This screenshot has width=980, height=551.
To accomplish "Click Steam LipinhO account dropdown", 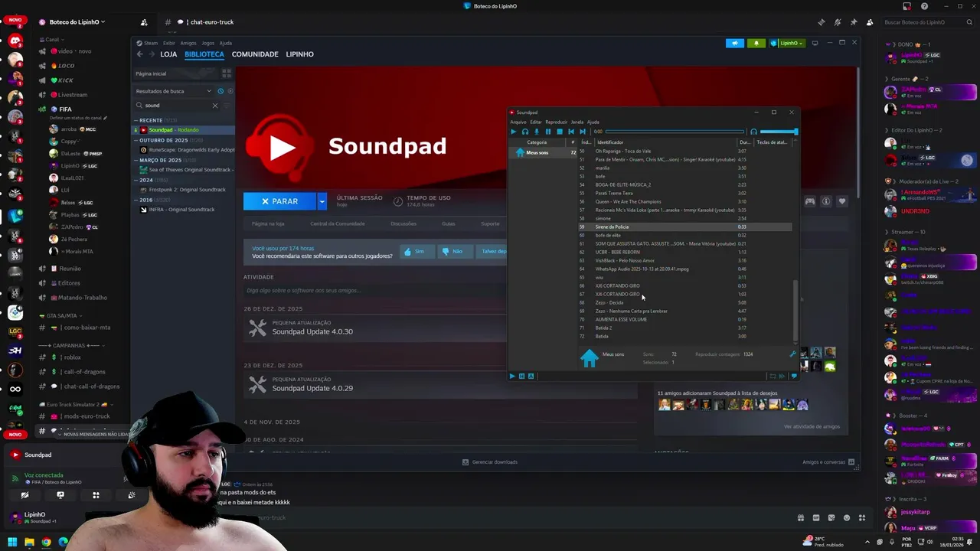I will (786, 43).
